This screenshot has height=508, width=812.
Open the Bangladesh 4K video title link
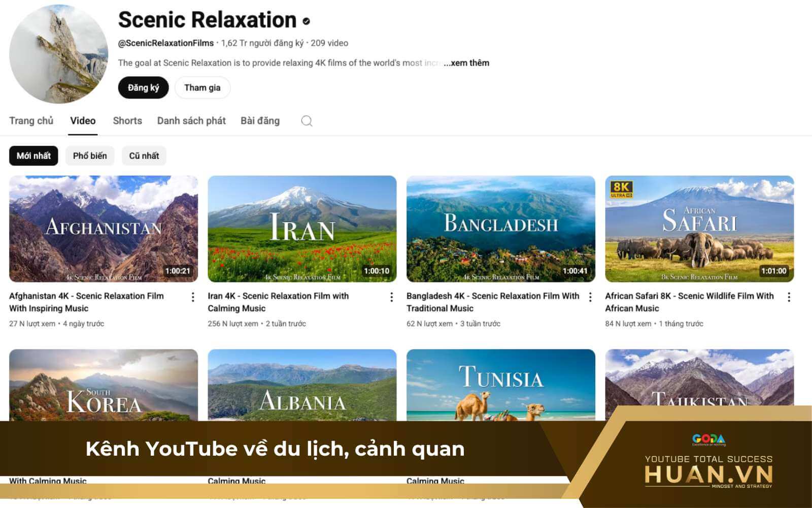coord(493,302)
